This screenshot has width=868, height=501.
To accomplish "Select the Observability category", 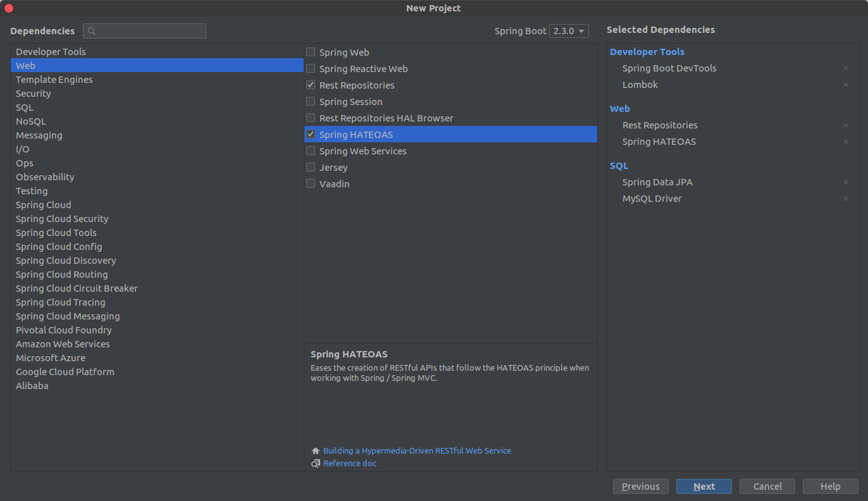I will [157, 177].
